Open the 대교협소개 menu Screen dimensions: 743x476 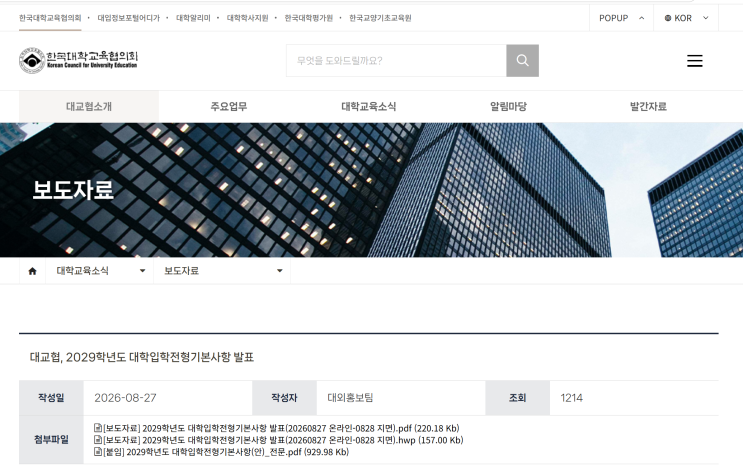(89, 107)
